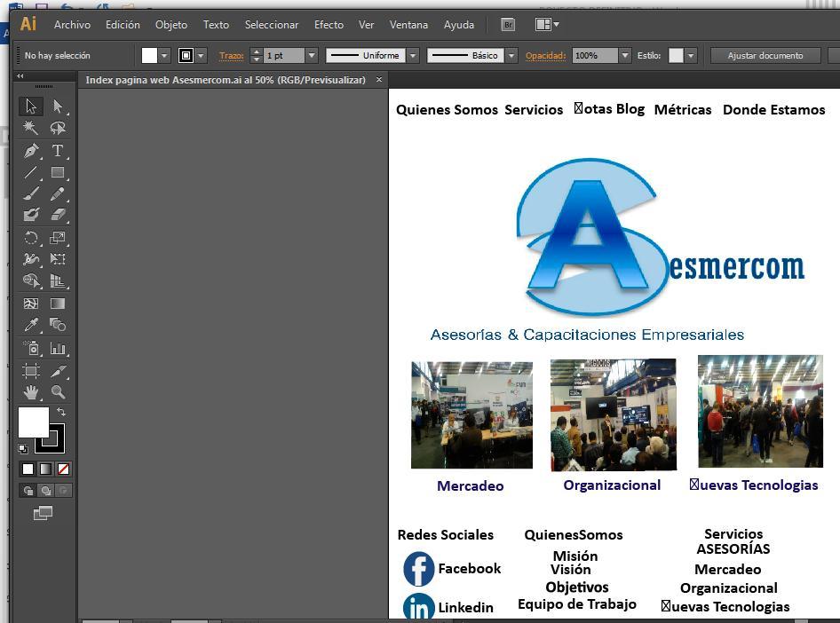
Task: Select the Line Segment tool
Action: tap(31, 172)
